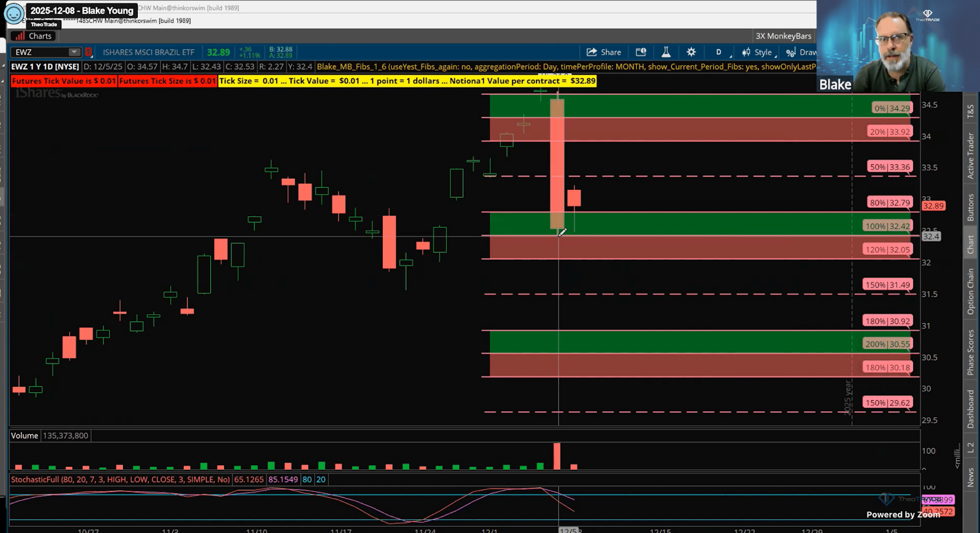Image resolution: width=980 pixels, height=533 pixels.
Task: Click the tall red volume bar
Action: click(557, 456)
